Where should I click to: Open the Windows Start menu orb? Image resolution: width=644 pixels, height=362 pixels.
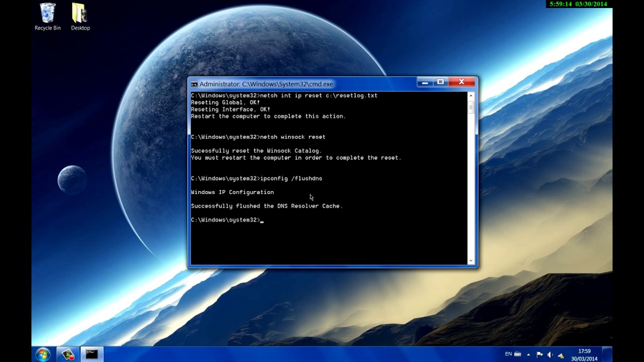(x=43, y=354)
